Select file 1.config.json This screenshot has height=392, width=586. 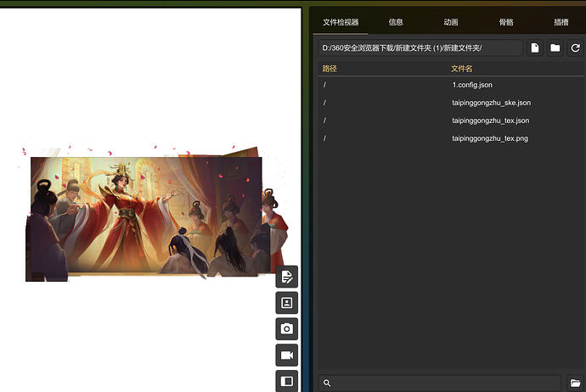click(451, 85)
